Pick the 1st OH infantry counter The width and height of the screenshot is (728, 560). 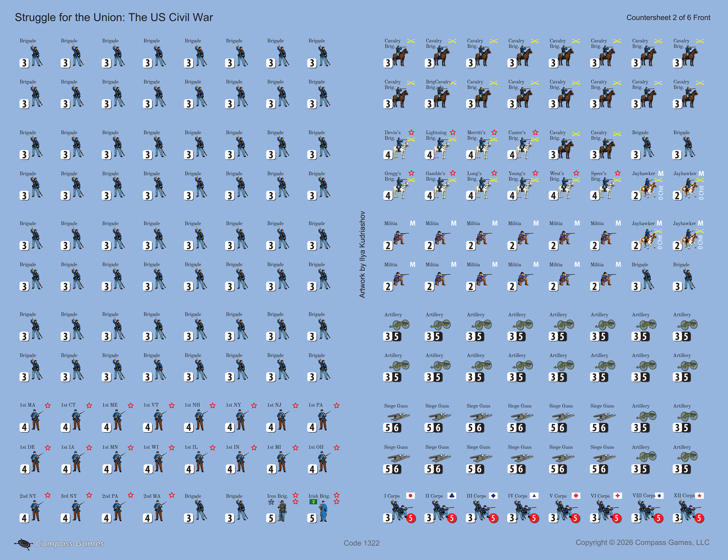[x=324, y=460]
